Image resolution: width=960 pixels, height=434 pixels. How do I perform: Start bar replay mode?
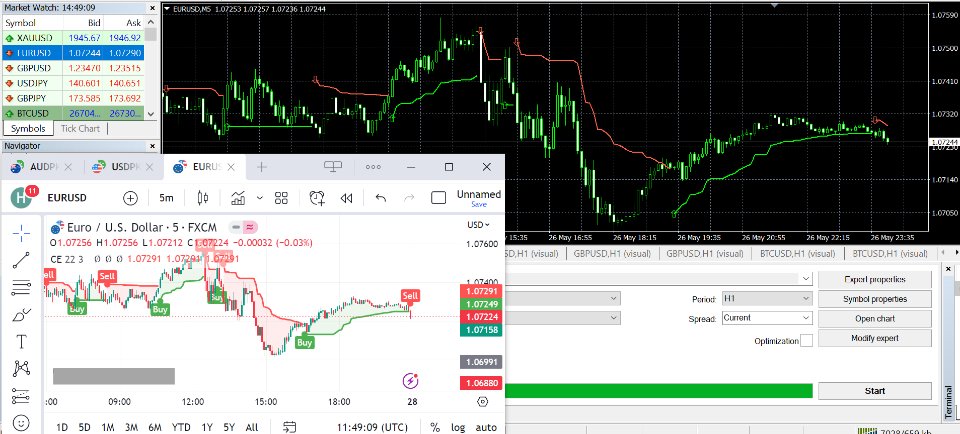347,198
